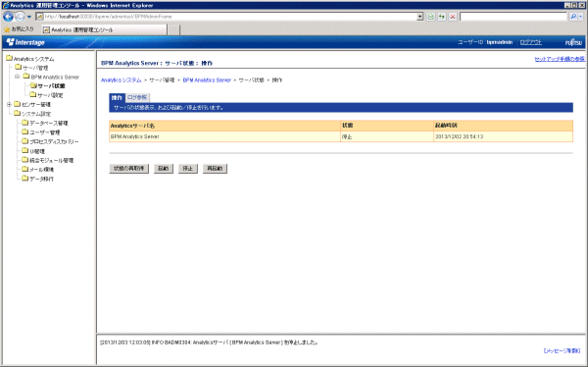
Task: Click the Fujitsu logo in header
Action: coord(573,43)
